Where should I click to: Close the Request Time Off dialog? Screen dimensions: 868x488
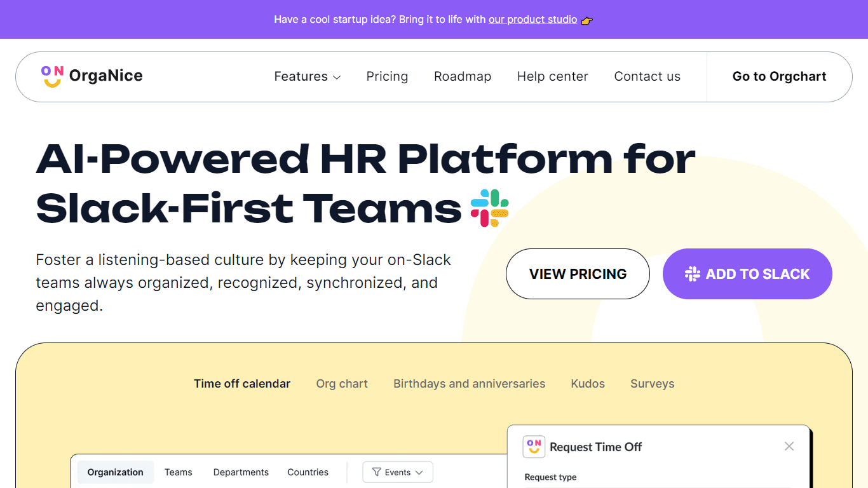point(789,447)
